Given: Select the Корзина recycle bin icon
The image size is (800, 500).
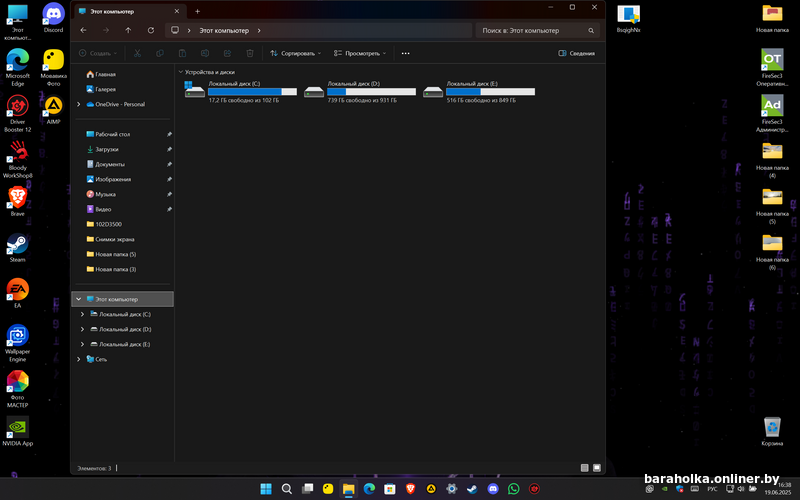Looking at the screenshot, I should (772, 432).
